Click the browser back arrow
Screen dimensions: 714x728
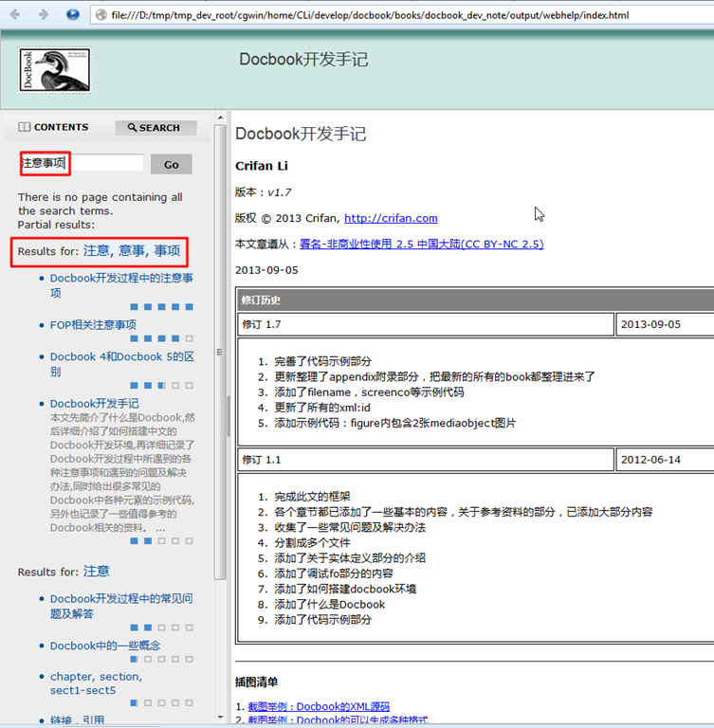click(x=15, y=15)
